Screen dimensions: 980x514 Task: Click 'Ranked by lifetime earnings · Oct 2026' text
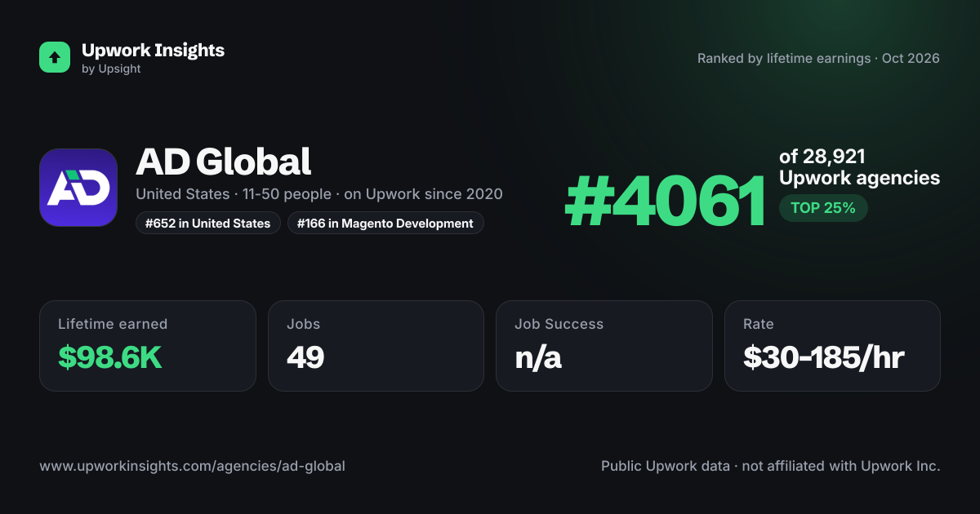pyautogui.click(x=818, y=59)
